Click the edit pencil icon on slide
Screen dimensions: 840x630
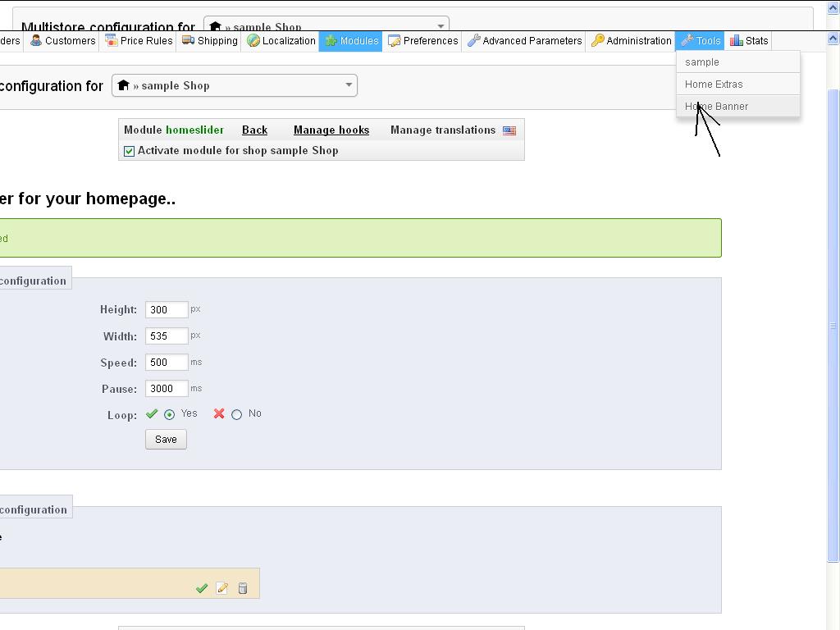click(x=221, y=588)
